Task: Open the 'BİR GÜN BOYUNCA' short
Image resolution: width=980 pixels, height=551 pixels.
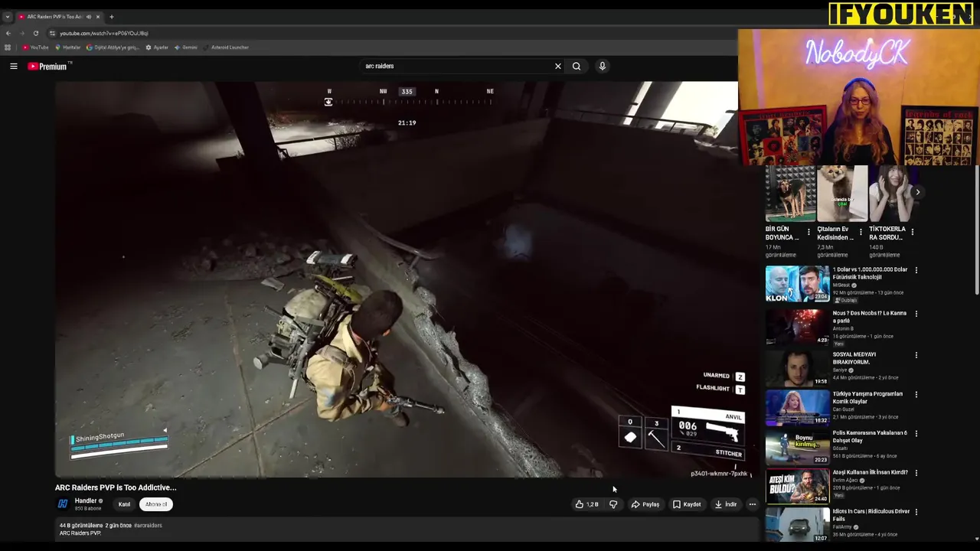Action: point(790,193)
